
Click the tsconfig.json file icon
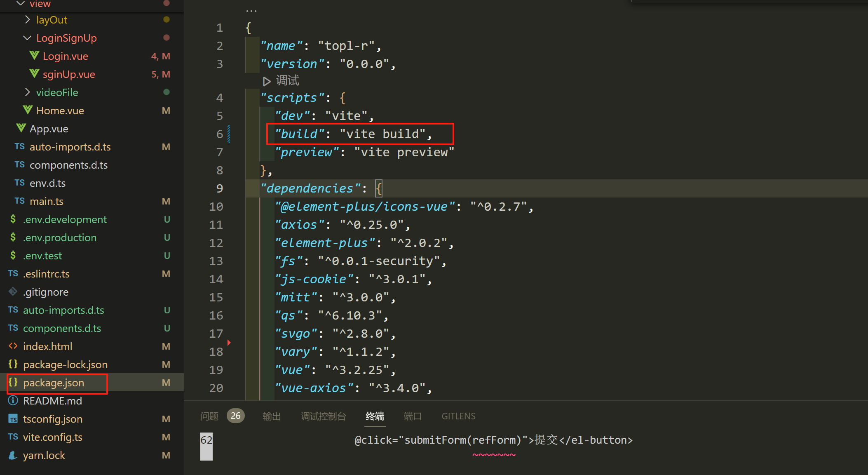coord(13,419)
